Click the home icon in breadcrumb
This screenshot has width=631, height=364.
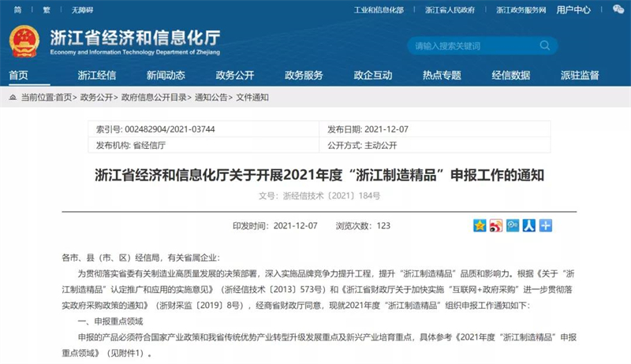click(x=13, y=97)
